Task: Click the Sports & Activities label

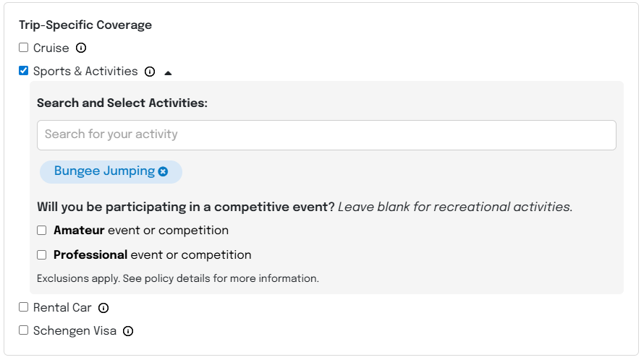Action: (85, 72)
